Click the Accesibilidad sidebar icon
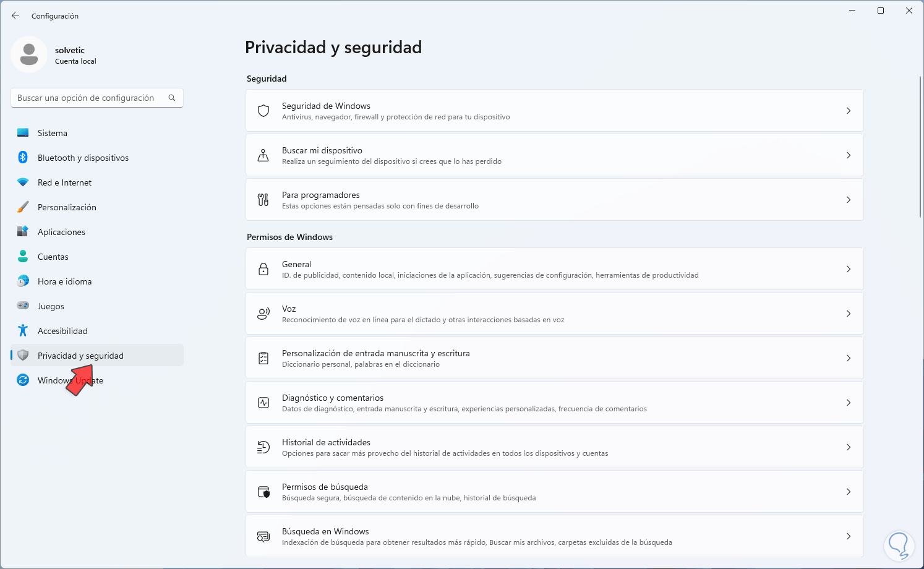The height and width of the screenshot is (569, 924). [x=23, y=331]
